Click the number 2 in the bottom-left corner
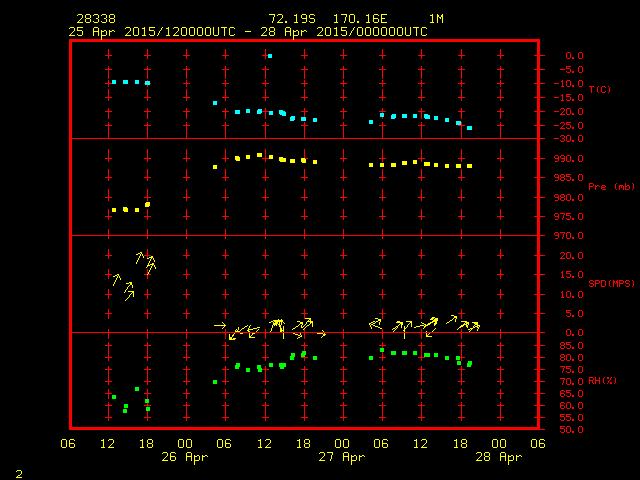The height and width of the screenshot is (480, 640). coord(18,472)
